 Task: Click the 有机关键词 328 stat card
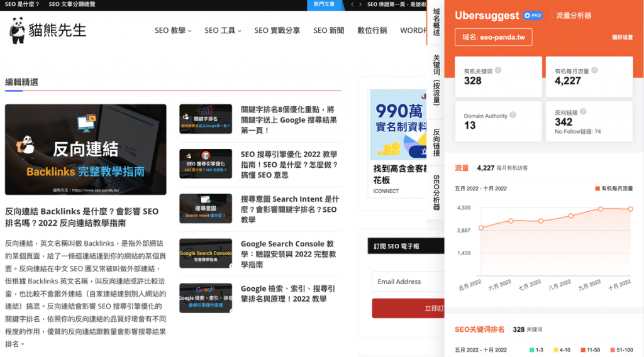pos(498,77)
